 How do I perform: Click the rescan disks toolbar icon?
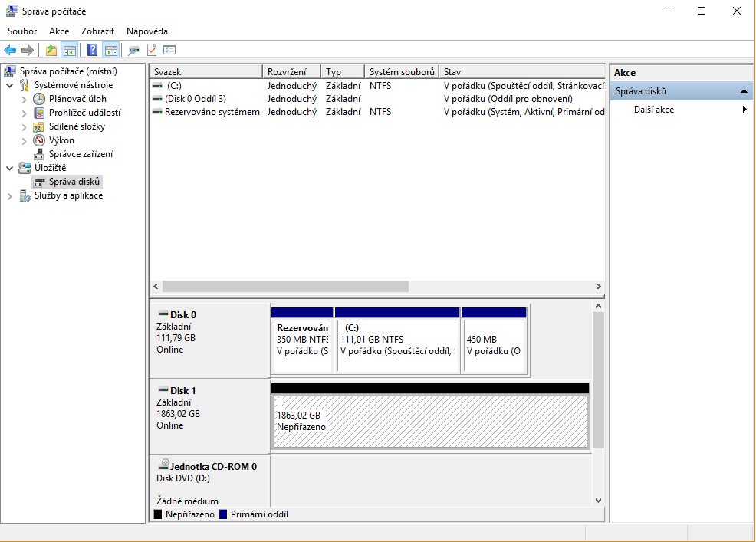(133, 51)
